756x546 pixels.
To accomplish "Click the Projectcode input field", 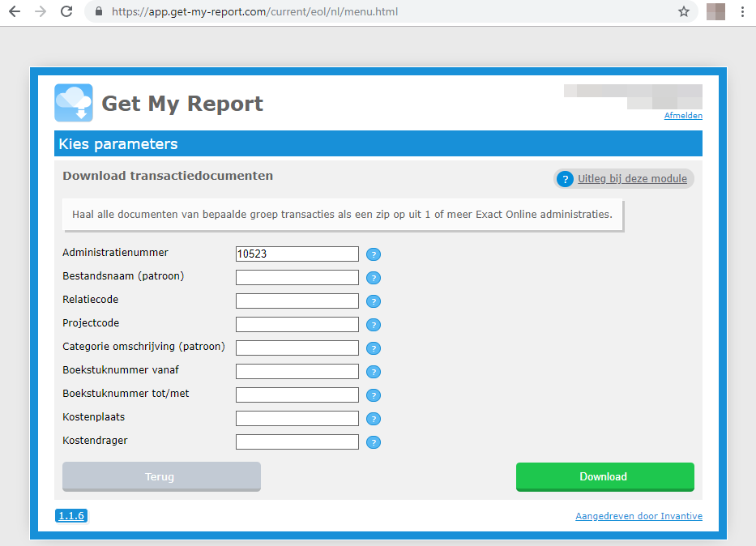I will point(297,325).
